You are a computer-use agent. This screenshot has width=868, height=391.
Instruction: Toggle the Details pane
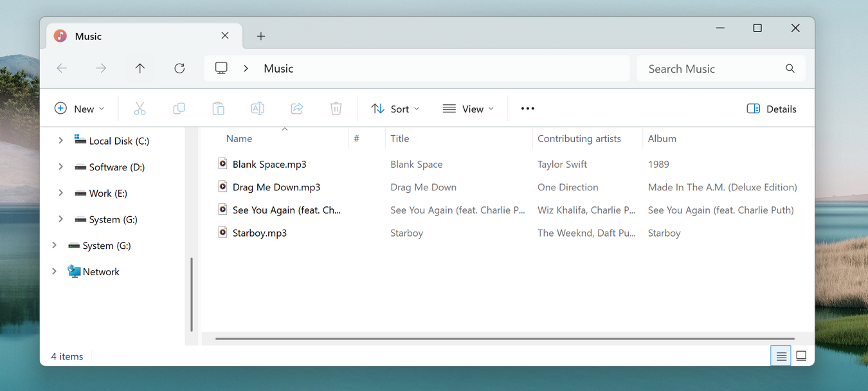[x=771, y=108]
